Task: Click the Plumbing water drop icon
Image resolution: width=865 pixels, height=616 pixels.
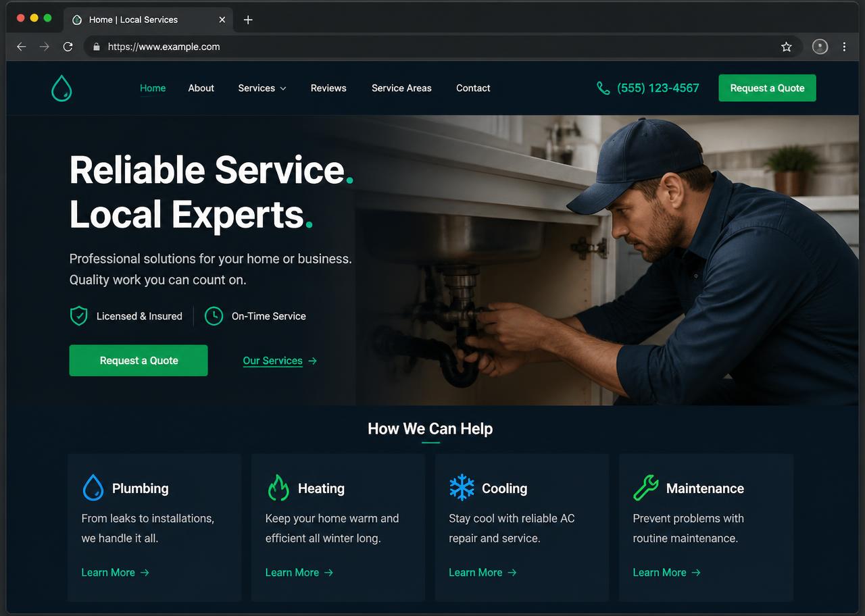Action: 93,488
